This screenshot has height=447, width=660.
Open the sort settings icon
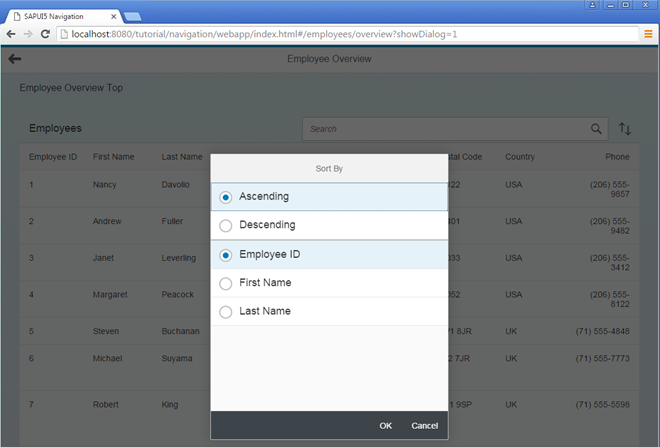click(626, 129)
